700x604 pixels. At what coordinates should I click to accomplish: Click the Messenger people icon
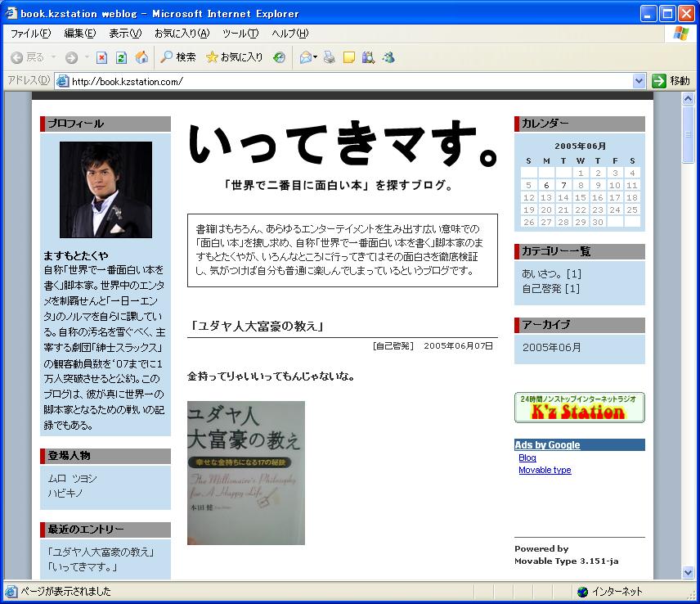[388, 57]
